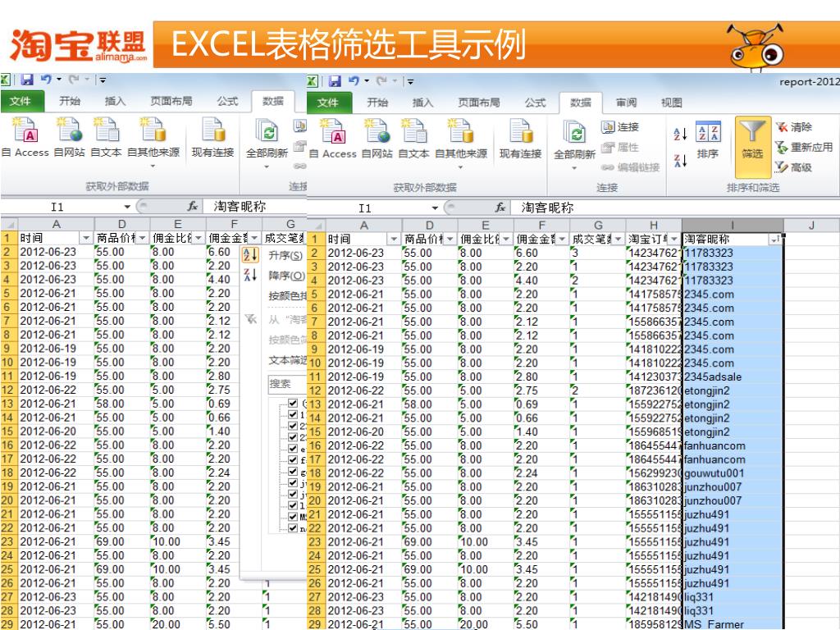Import from Access in left window ribbon
The image size is (840, 630).
pyautogui.click(x=26, y=137)
